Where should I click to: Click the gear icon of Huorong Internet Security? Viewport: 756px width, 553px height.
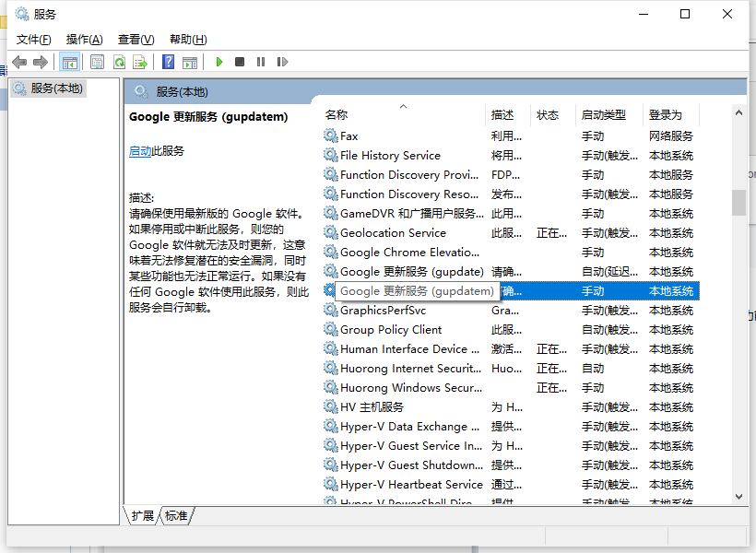[x=330, y=368]
